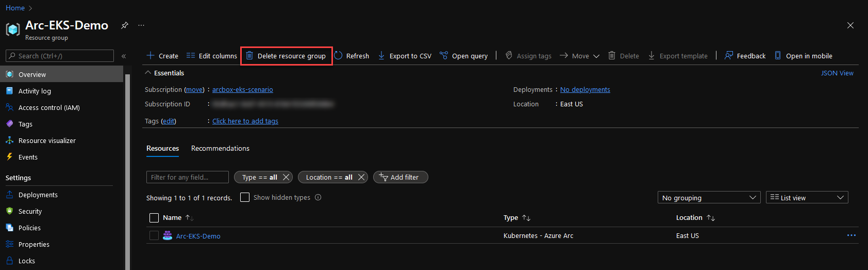Open the Arc-EKS-Demo resource link
The image size is (868, 270).
pyautogui.click(x=198, y=236)
